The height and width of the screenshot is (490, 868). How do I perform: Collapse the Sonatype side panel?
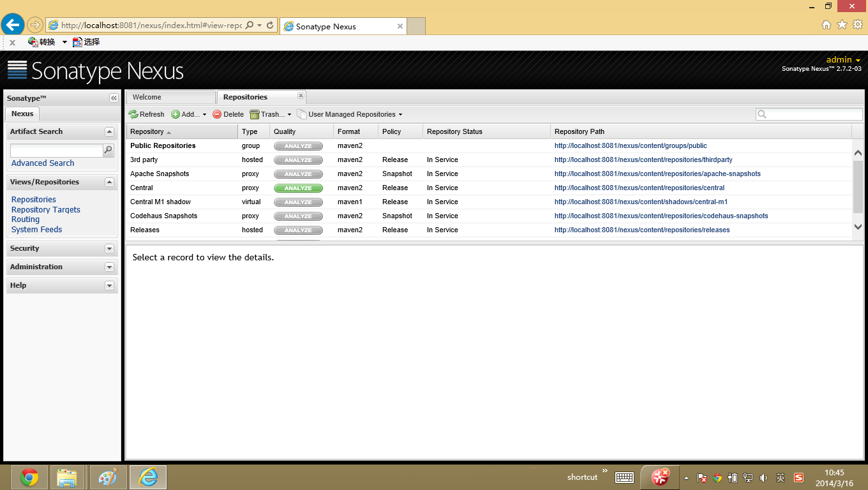point(114,98)
